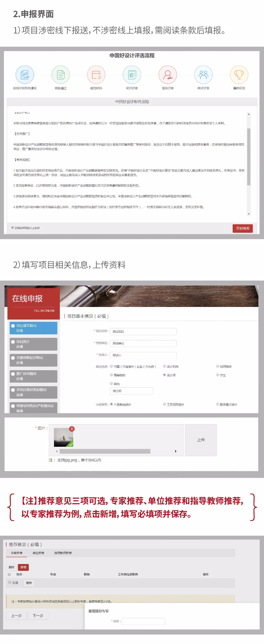
Task: Select 设计师 radio option
Action: tap(164, 375)
